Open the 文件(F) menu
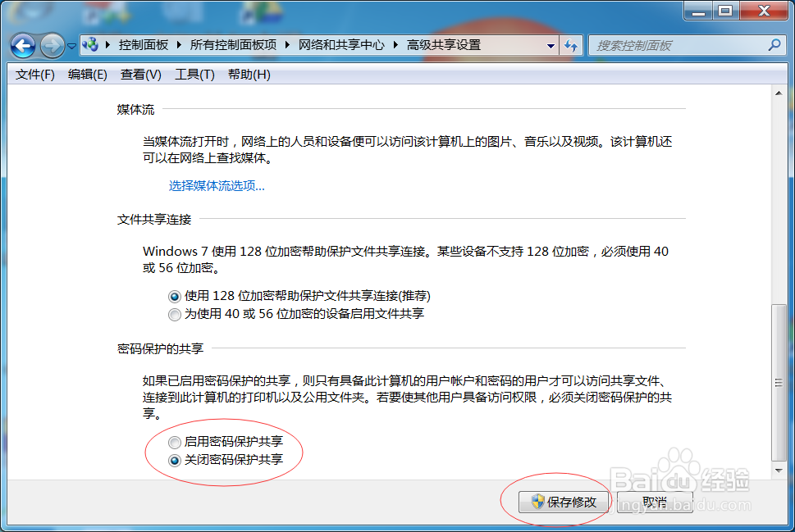The width and height of the screenshot is (795, 532). click(x=35, y=75)
